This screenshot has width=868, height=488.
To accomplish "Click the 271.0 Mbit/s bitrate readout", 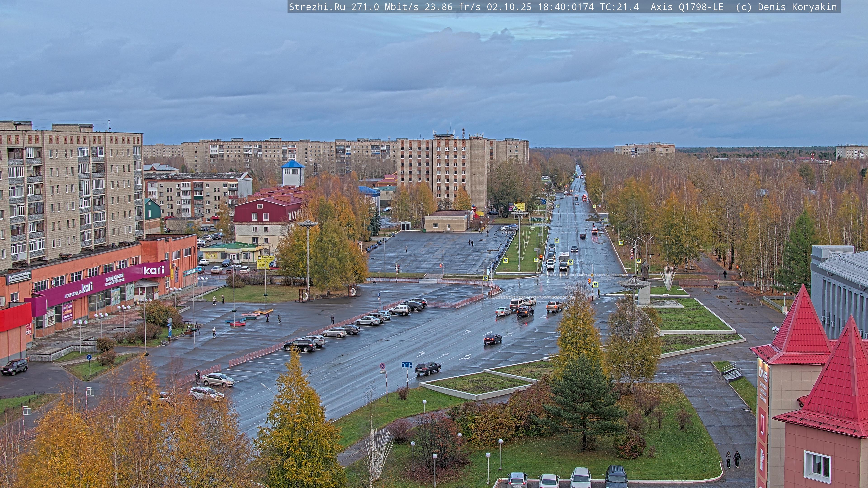I will (385, 7).
